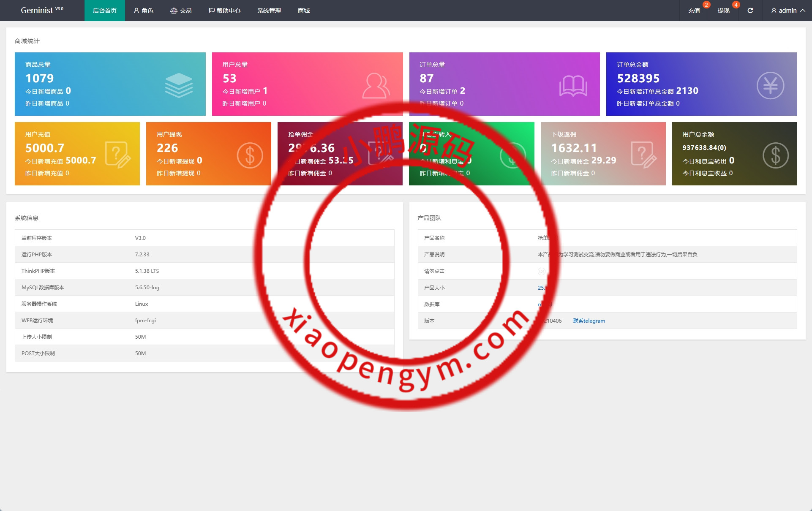Expand the admin user dropdown
This screenshot has width=812, height=511.
tap(788, 11)
